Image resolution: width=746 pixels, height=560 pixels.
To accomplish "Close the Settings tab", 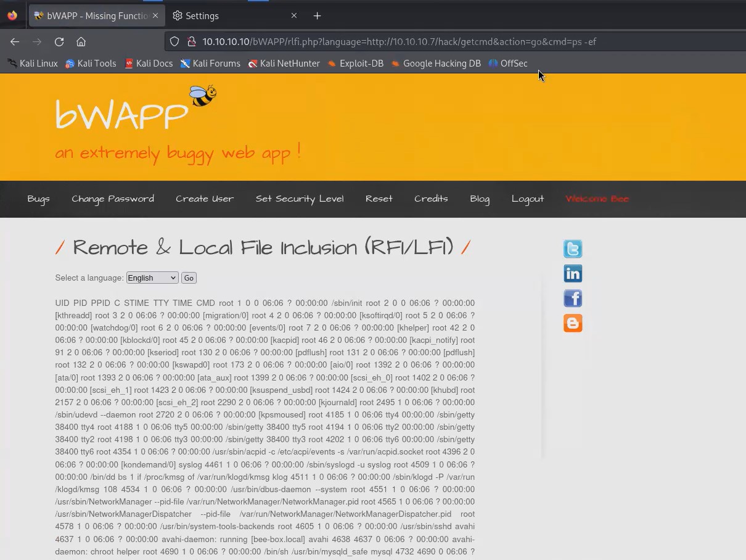I will [x=294, y=15].
